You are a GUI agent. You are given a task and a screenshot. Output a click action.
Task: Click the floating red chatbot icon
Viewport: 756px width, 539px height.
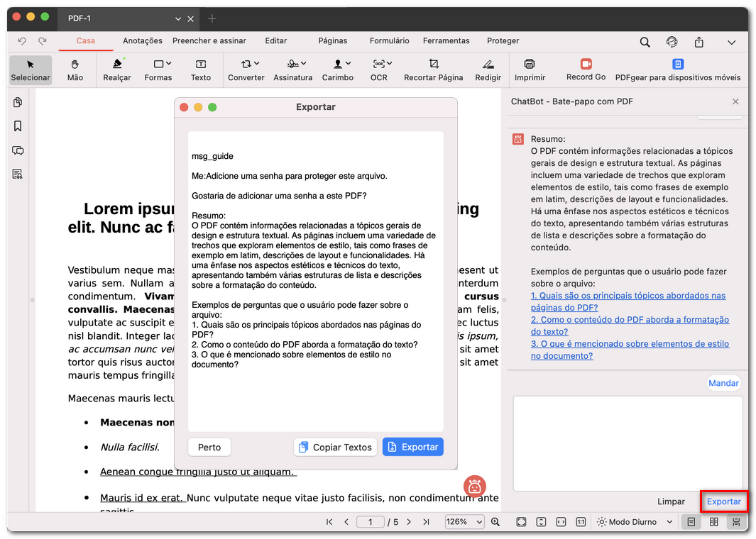click(x=475, y=487)
